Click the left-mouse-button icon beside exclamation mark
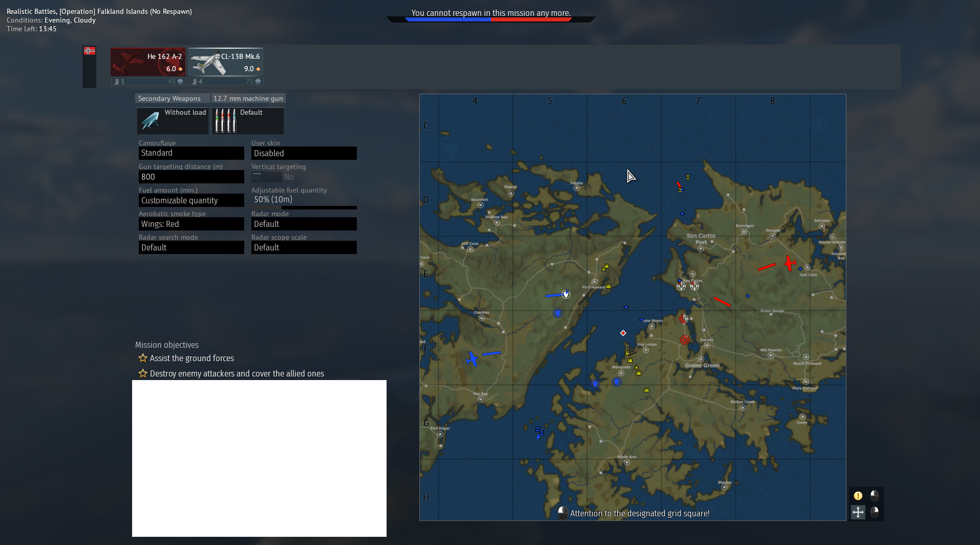The height and width of the screenshot is (545, 980). [x=875, y=495]
